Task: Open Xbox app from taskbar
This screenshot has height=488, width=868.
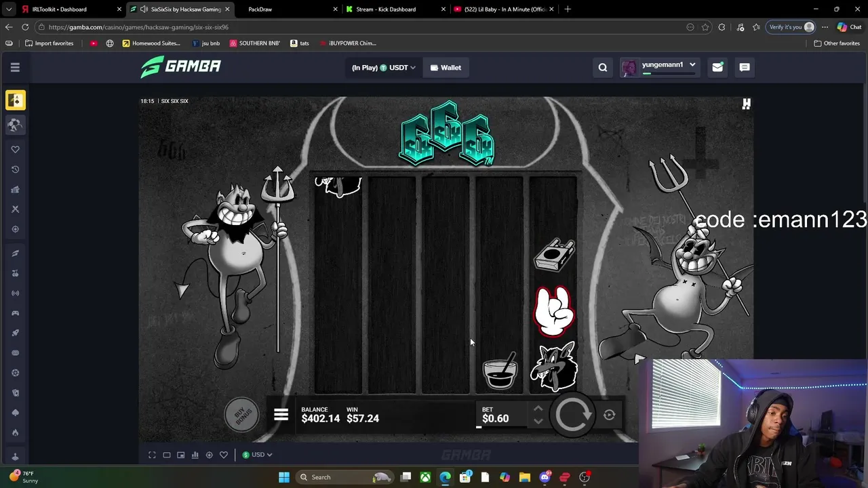Action: coord(425,477)
